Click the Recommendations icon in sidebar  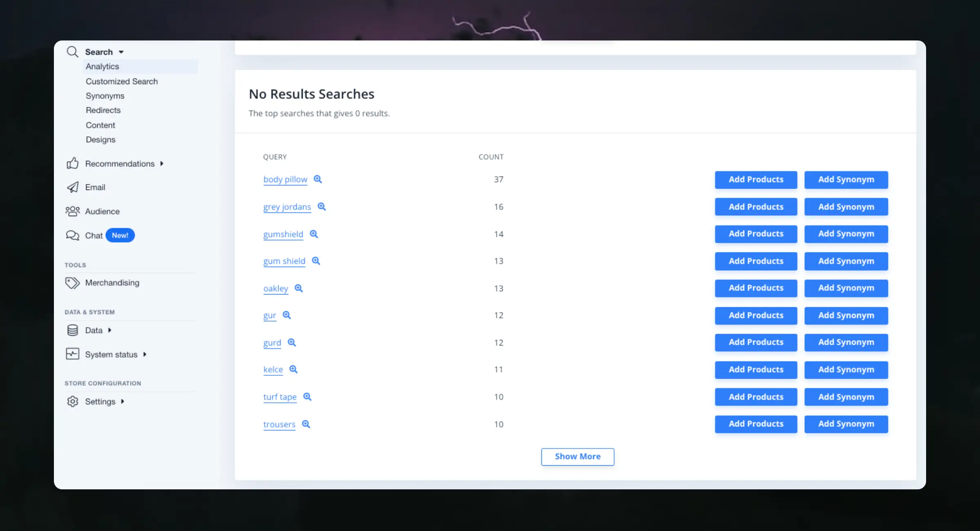tap(72, 163)
